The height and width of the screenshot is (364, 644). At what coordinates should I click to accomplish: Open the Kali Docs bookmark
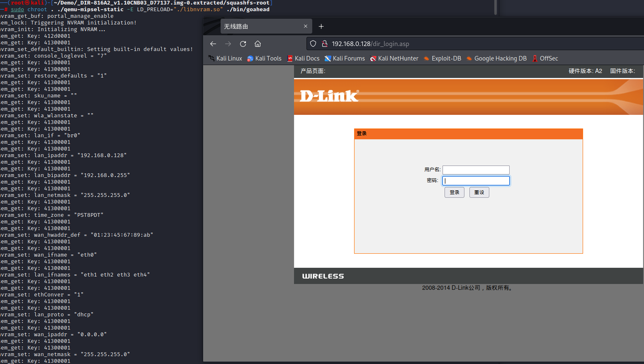303,58
